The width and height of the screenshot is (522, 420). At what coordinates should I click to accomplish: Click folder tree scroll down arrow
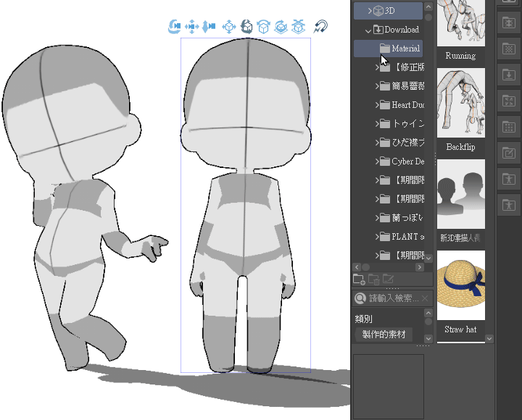point(428,258)
